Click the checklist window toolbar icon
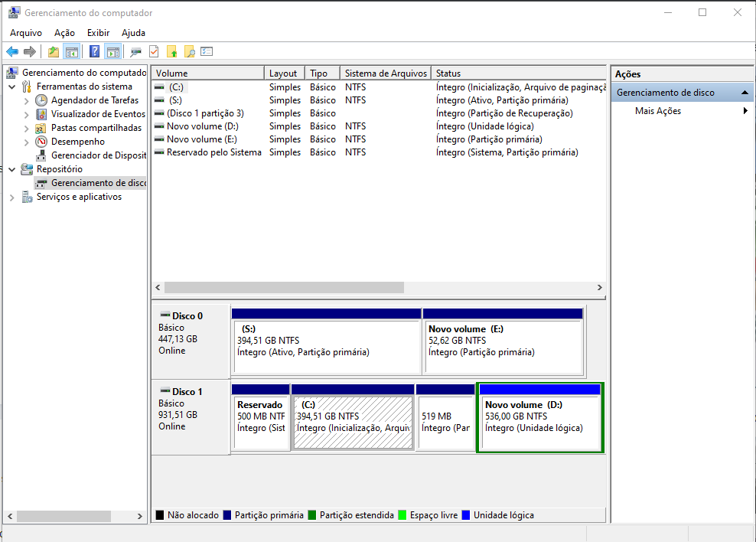The image size is (756, 542). pos(207,51)
